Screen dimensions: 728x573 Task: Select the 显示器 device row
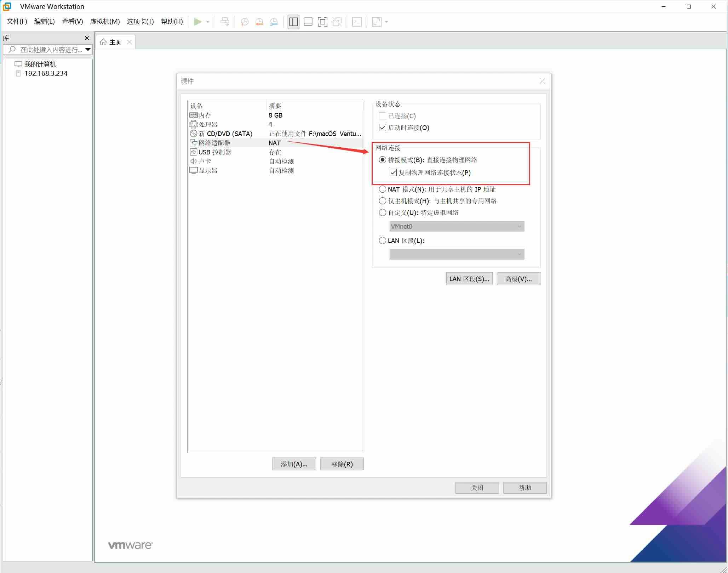[x=275, y=170]
